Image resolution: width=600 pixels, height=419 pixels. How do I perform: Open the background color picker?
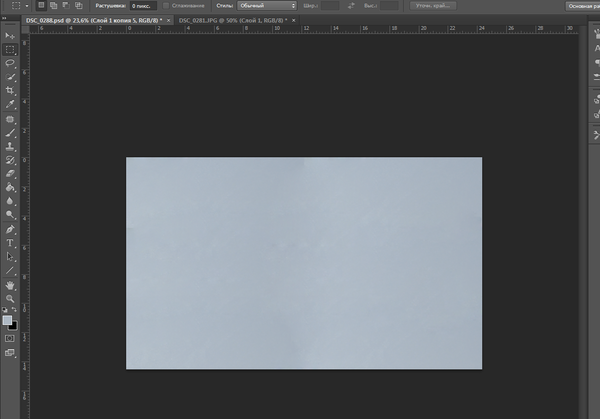tap(14, 326)
